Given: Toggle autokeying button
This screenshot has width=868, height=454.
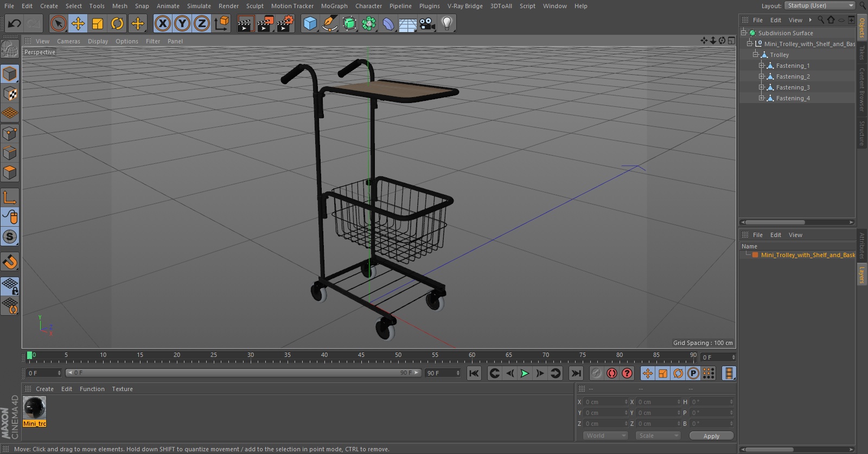Looking at the screenshot, I should (612, 373).
